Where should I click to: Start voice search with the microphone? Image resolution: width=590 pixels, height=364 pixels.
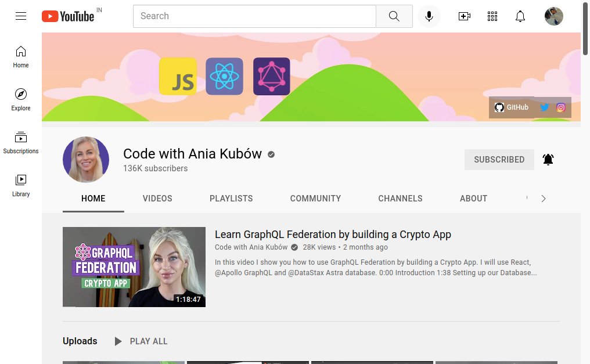click(x=429, y=16)
